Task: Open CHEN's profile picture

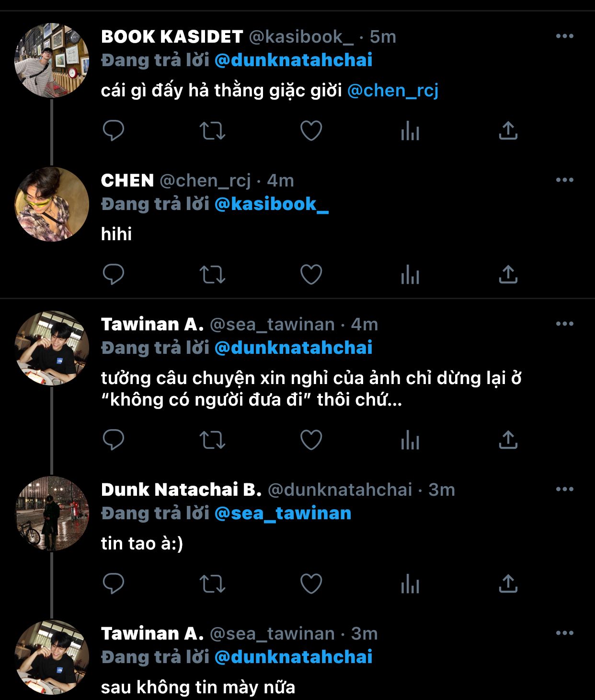Action: coord(52,204)
